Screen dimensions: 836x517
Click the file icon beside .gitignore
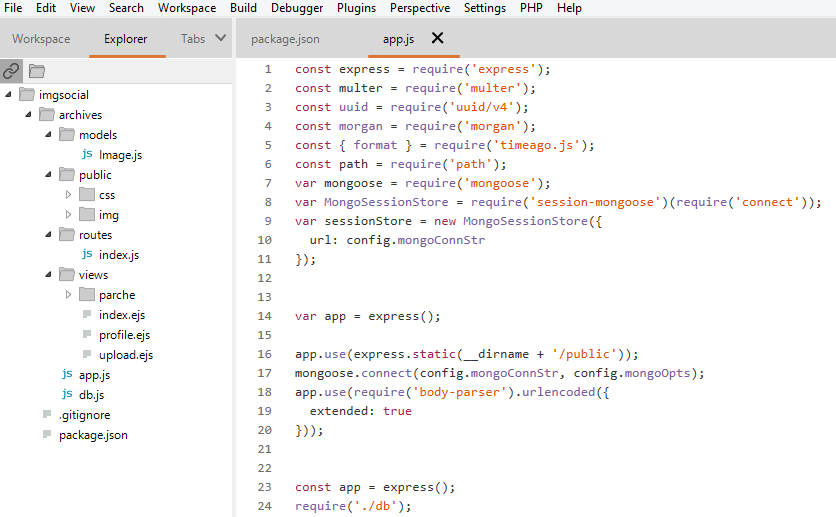tap(47, 414)
